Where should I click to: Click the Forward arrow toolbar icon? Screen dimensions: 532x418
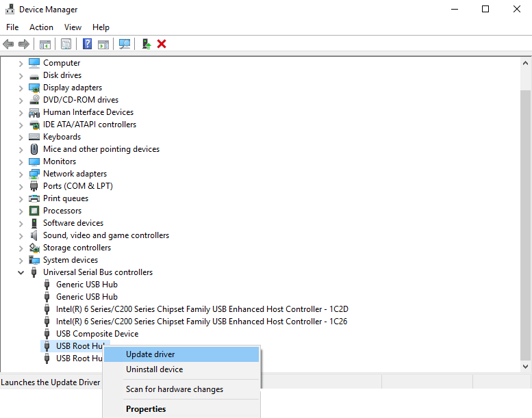point(24,44)
